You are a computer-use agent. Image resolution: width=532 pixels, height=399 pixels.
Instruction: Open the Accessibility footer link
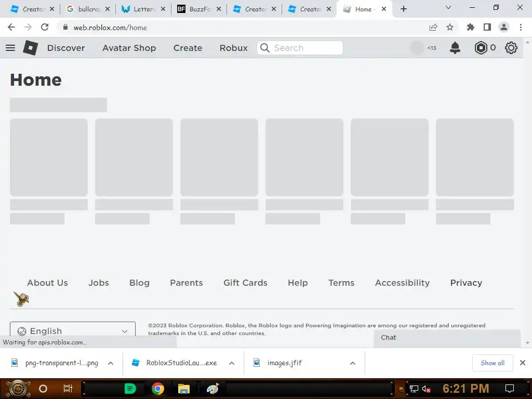403,283
